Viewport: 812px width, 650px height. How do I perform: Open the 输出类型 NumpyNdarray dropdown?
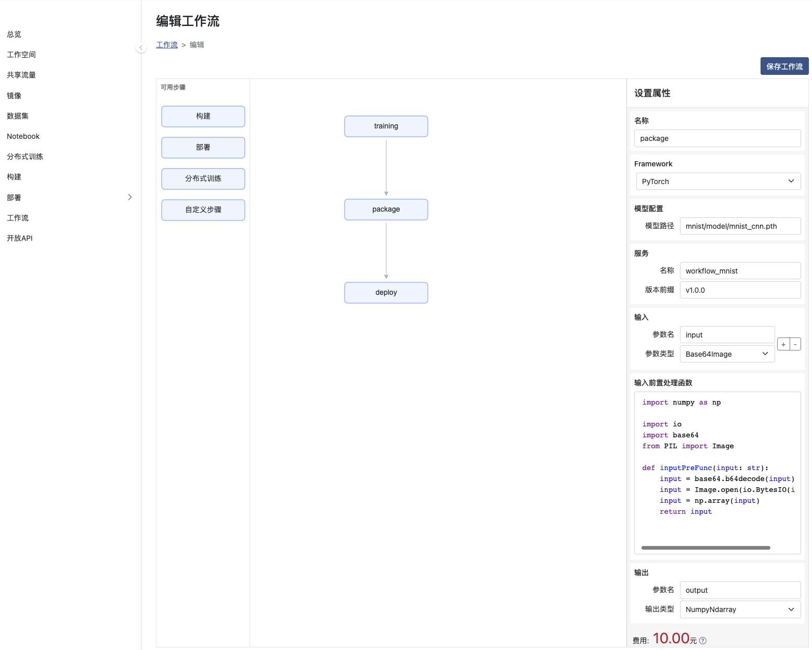(x=740, y=609)
